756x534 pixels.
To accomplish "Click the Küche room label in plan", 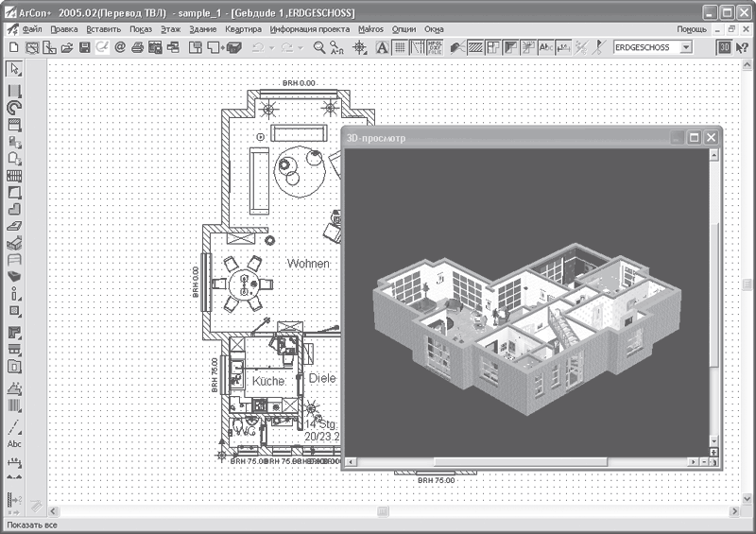I will [x=268, y=380].
